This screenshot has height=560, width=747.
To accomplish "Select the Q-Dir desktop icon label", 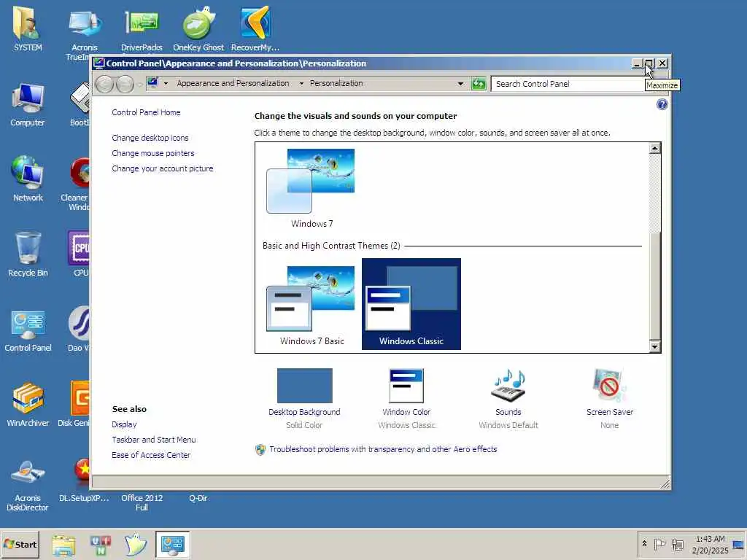I will [x=198, y=498].
